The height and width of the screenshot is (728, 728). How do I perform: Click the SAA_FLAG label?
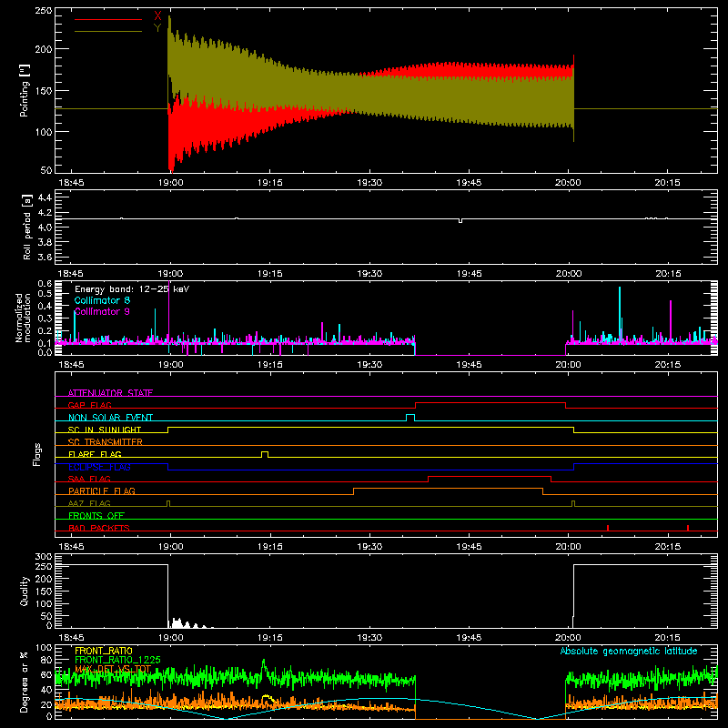(89, 479)
